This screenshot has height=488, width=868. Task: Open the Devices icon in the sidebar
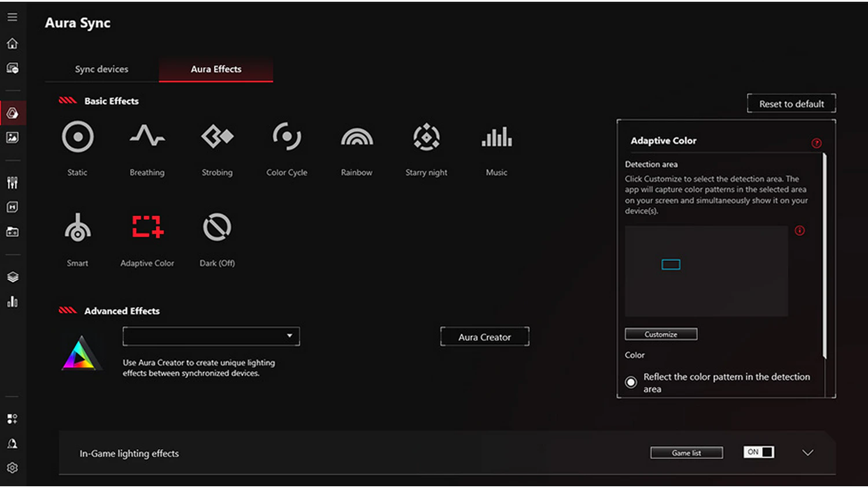point(12,68)
